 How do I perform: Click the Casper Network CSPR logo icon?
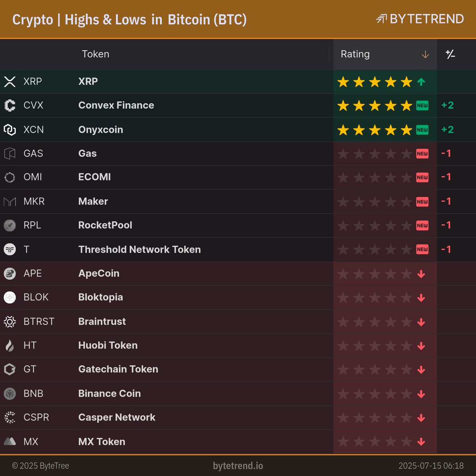10,417
